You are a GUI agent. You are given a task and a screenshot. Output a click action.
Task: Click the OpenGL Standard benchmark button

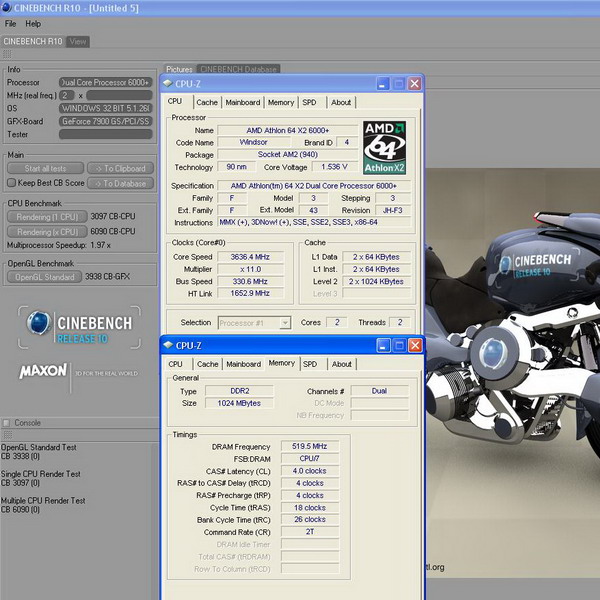[43, 277]
